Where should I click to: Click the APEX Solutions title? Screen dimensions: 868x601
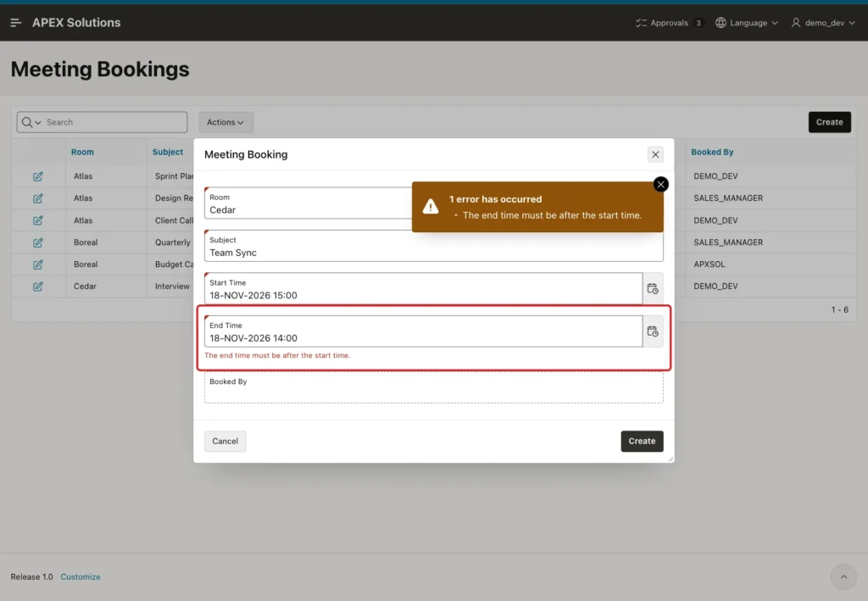76,23
